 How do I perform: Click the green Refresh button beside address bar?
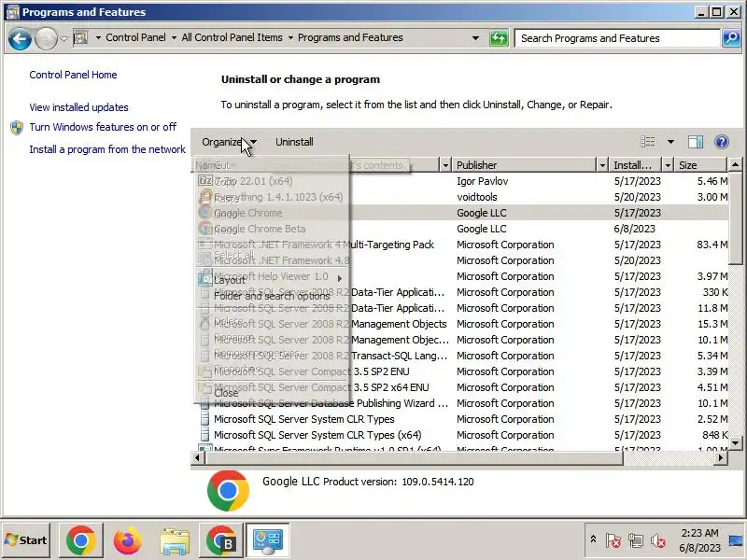click(499, 38)
